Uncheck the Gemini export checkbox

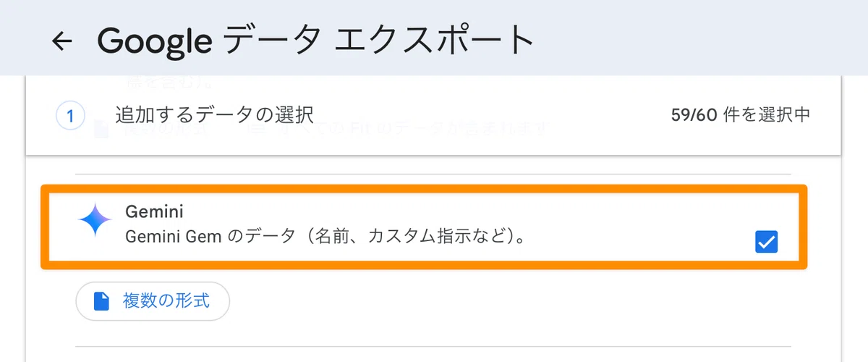pyautogui.click(x=766, y=242)
